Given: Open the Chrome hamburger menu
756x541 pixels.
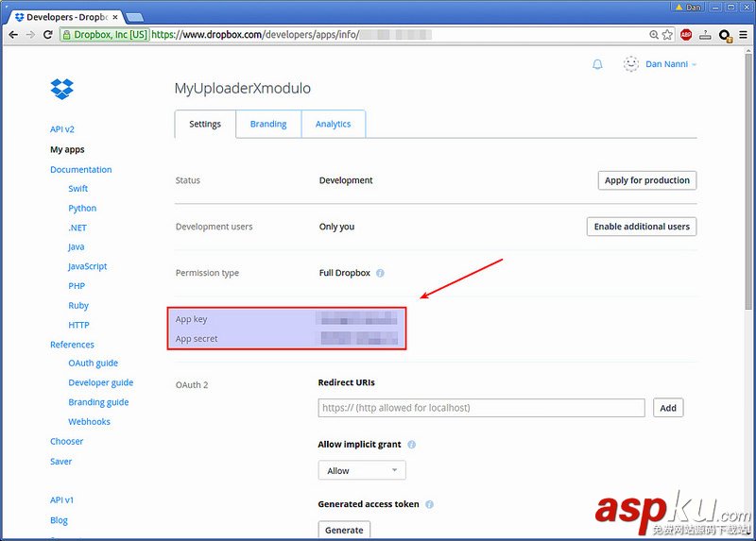Looking at the screenshot, I should (x=744, y=35).
